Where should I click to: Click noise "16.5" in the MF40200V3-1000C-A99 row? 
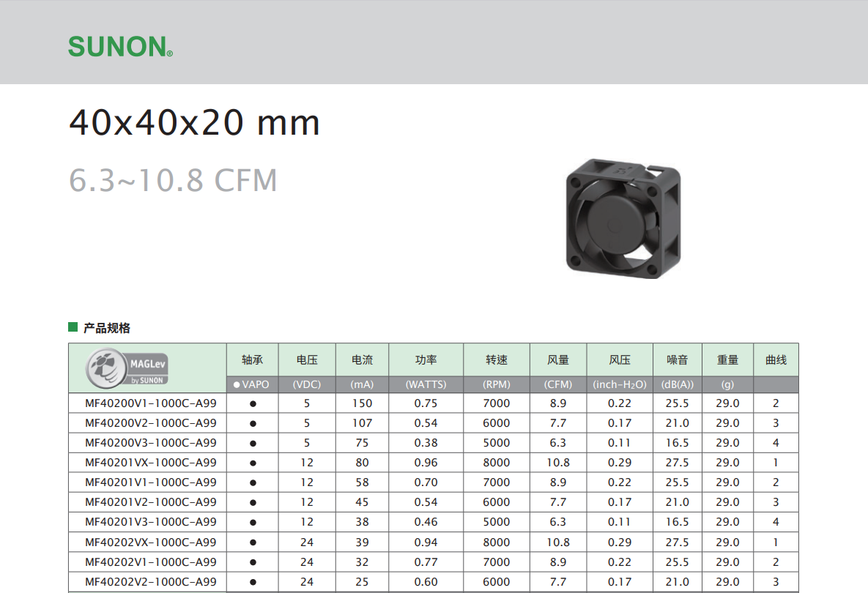coord(677,443)
